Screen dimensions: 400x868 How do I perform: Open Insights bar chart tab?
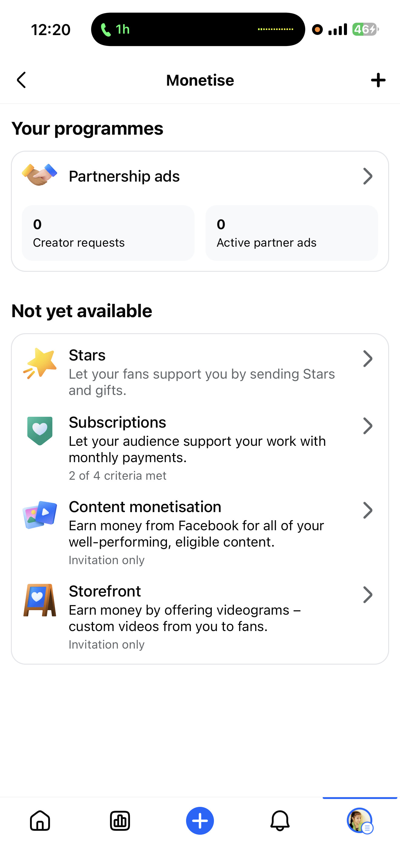[x=120, y=820]
